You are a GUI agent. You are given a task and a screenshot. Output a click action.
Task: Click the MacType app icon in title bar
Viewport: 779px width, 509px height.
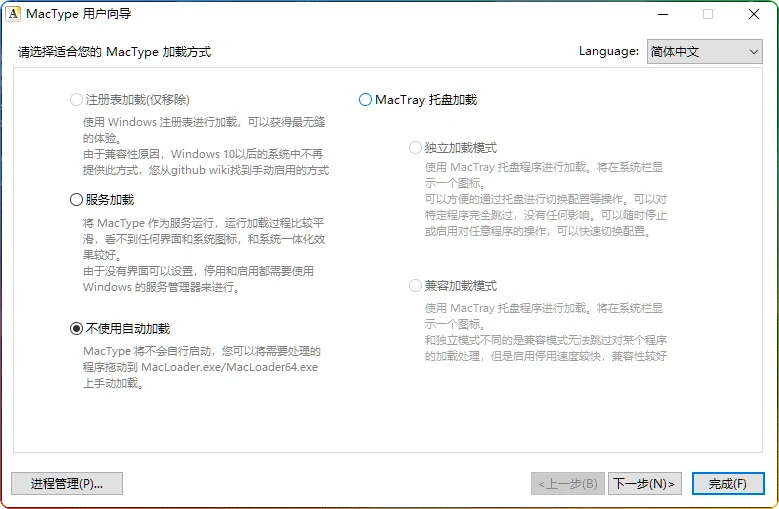(x=13, y=13)
